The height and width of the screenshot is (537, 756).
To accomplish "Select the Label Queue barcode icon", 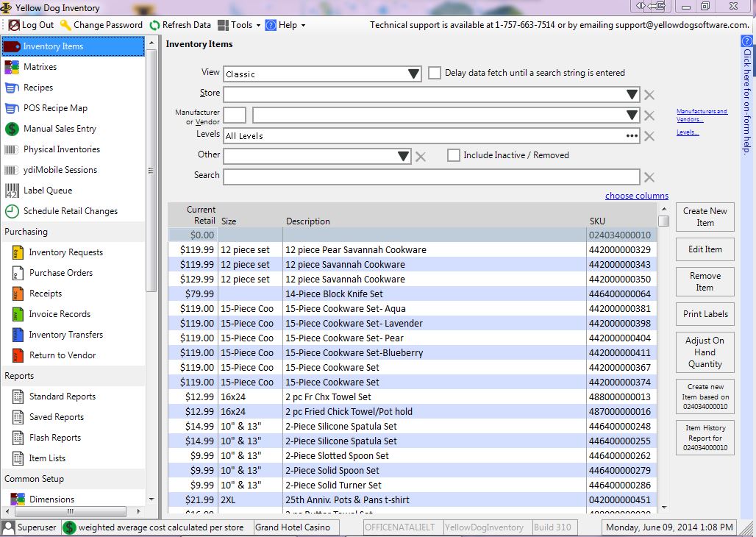I will 12,191.
